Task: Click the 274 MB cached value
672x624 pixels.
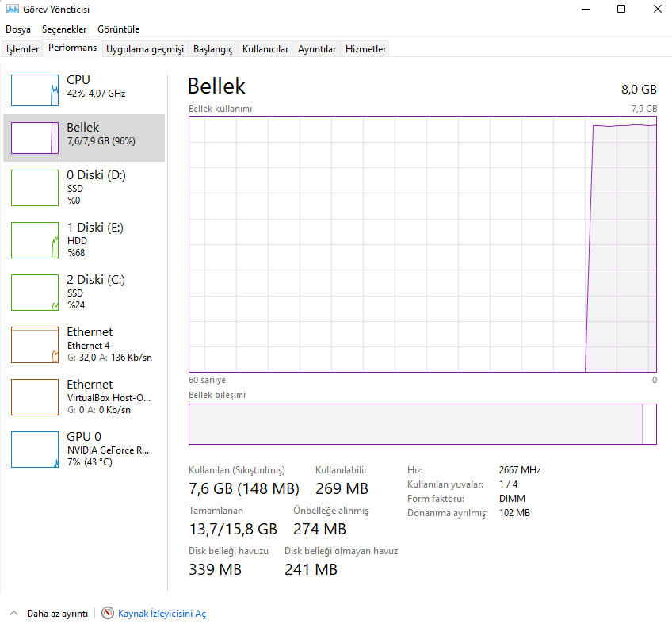Action: [319, 529]
